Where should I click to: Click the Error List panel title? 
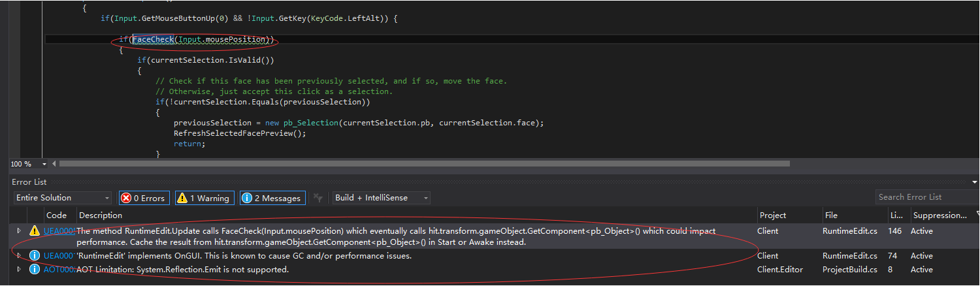[29, 182]
